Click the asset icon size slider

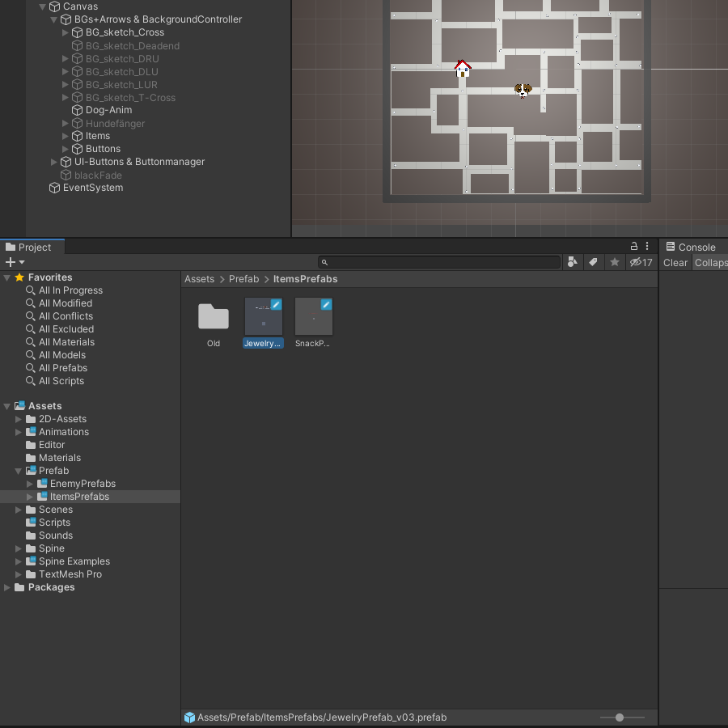pyautogui.click(x=620, y=717)
